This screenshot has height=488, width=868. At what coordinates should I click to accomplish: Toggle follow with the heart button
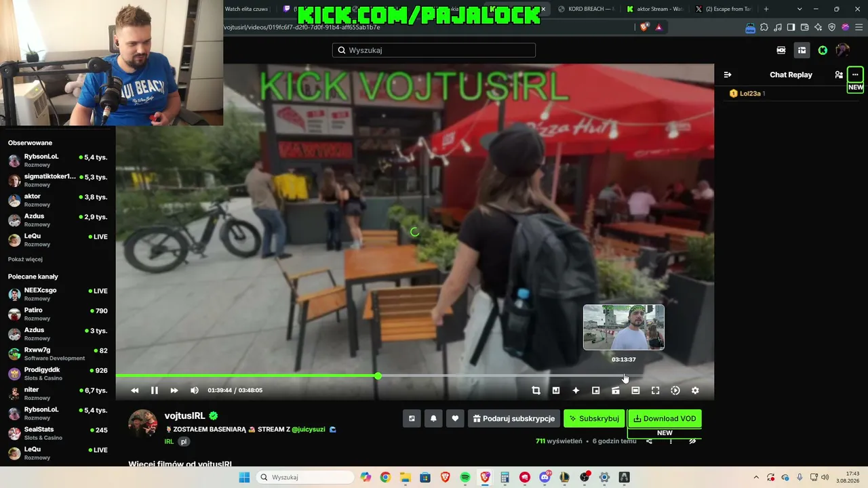[455, 419]
